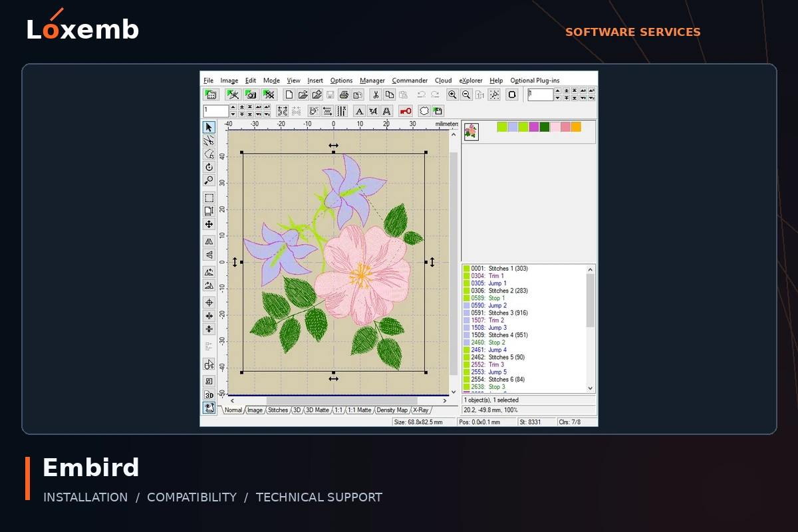The height and width of the screenshot is (532, 798).
Task: Click the number field in the second toolbar row
Action: (216, 111)
